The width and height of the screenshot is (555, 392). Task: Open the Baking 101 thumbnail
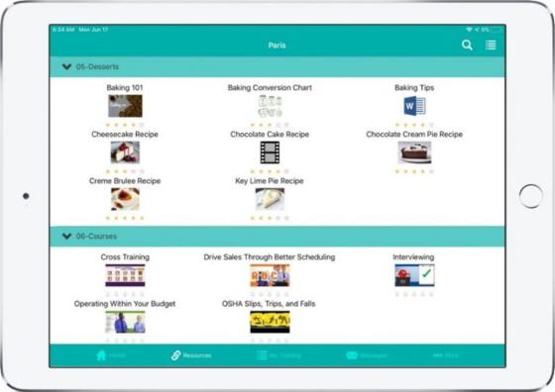click(125, 106)
